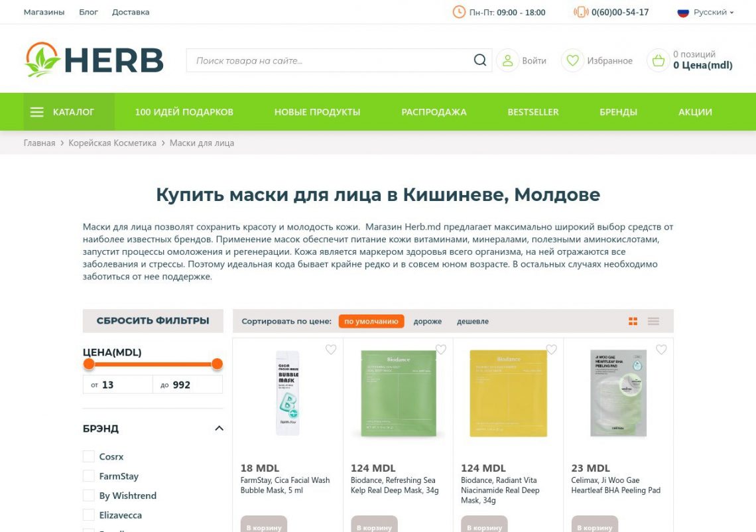
Task: Sort by 'по умолчанию'
Action: pos(371,321)
